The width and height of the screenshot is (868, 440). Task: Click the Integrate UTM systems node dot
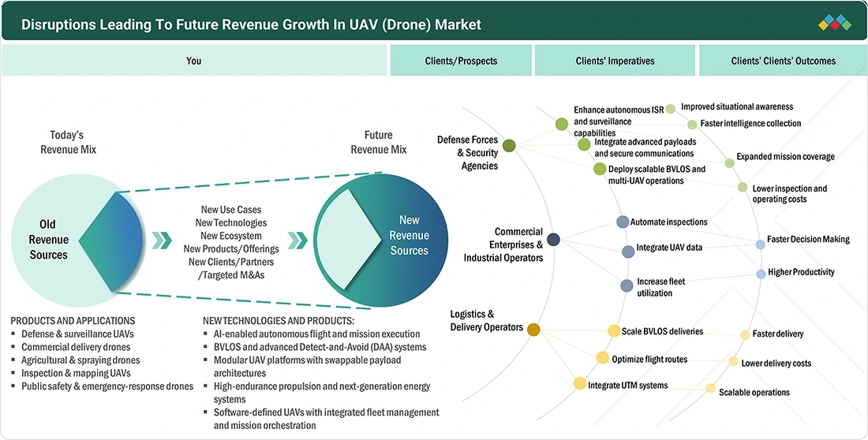(580, 383)
